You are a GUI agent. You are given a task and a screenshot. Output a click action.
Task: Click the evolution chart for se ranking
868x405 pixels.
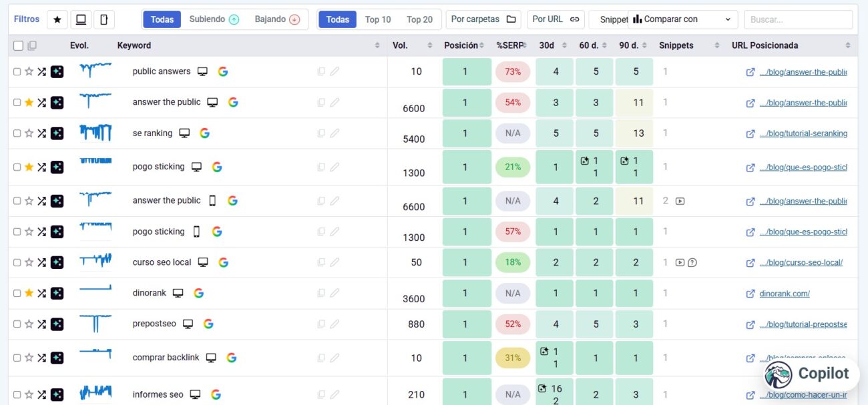coord(95,132)
